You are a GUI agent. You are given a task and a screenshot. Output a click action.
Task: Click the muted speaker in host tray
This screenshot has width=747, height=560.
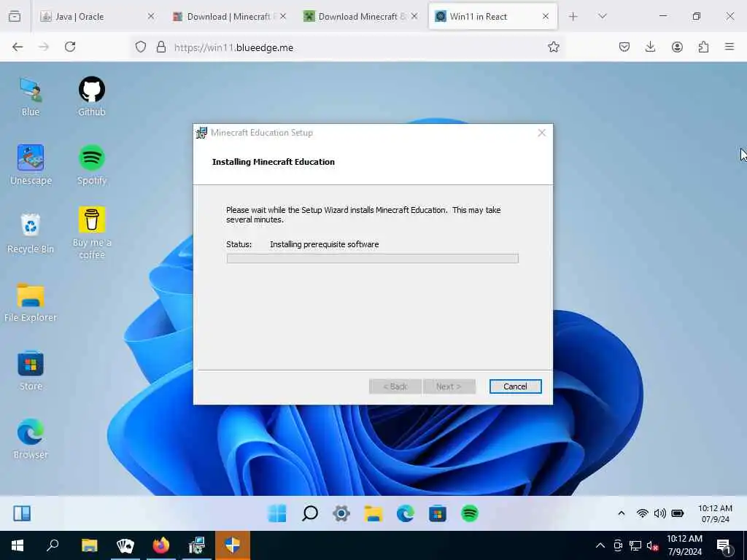[x=653, y=545]
